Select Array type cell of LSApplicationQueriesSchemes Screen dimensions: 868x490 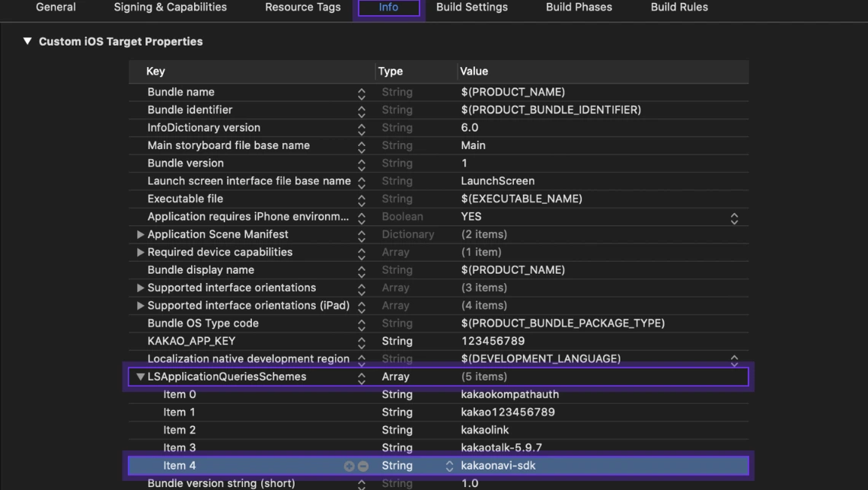(x=395, y=377)
